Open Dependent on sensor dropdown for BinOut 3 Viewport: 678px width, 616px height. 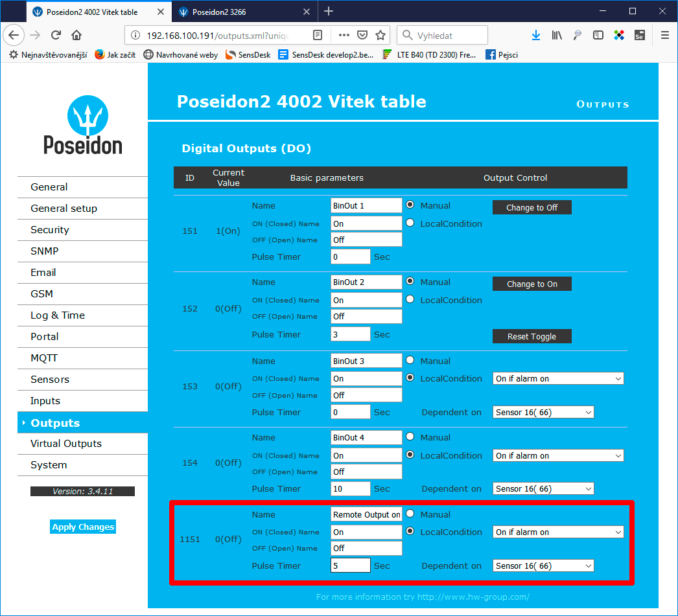[543, 412]
